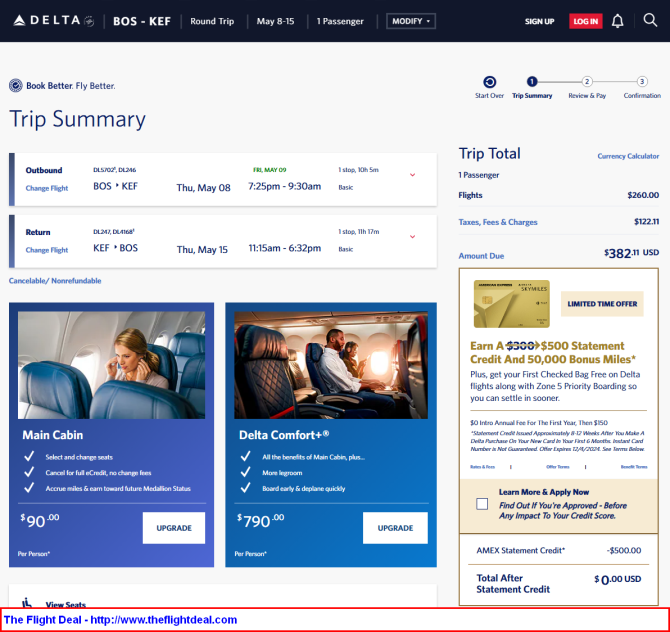Click BOS - KEF route in header

click(142, 21)
